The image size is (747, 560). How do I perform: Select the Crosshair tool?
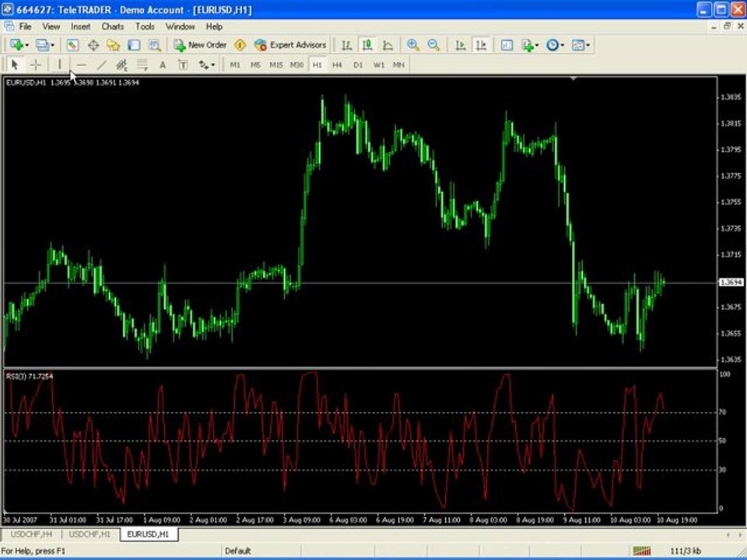pos(36,65)
